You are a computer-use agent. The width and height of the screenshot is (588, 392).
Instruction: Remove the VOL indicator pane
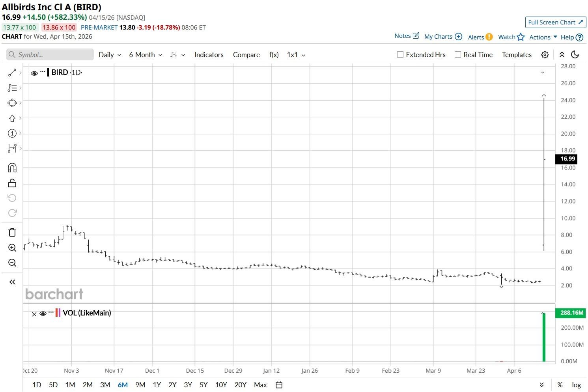pyautogui.click(x=34, y=314)
